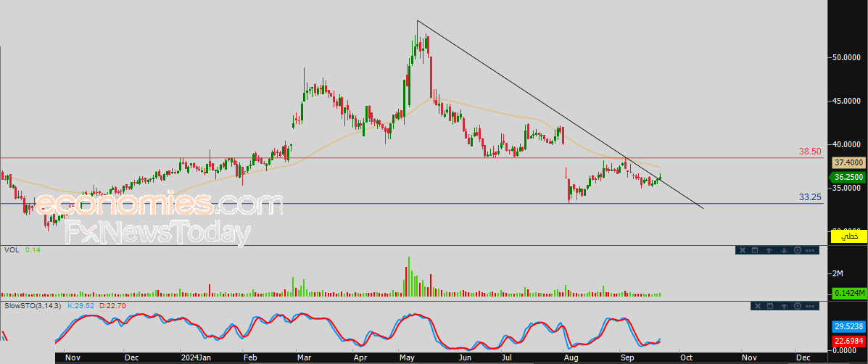
Task: Click the Oct date axis label
Action: [686, 358]
